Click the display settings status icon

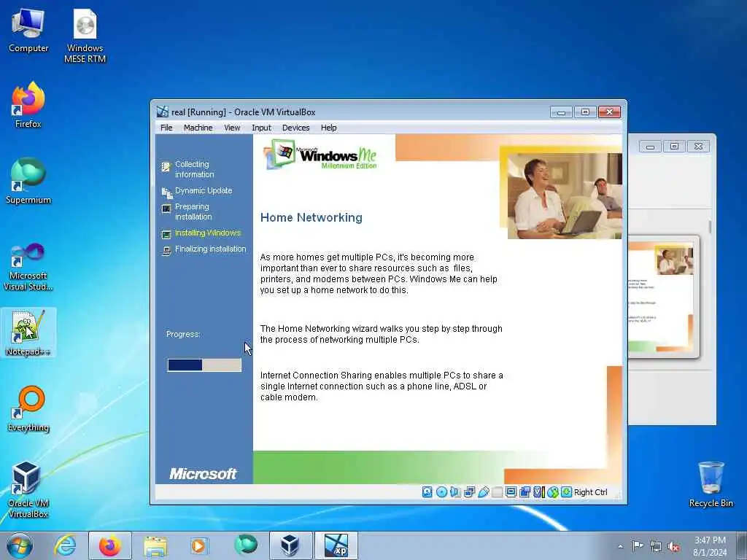click(511, 492)
